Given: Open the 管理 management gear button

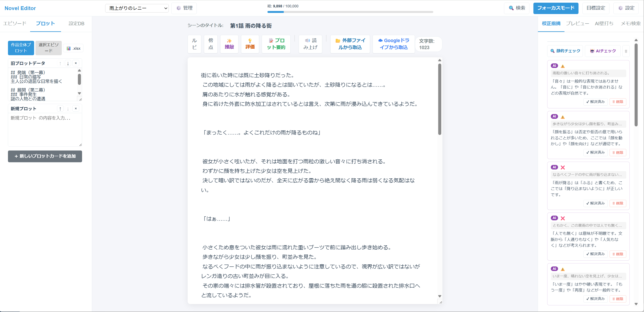Looking at the screenshot, I should point(184,8).
